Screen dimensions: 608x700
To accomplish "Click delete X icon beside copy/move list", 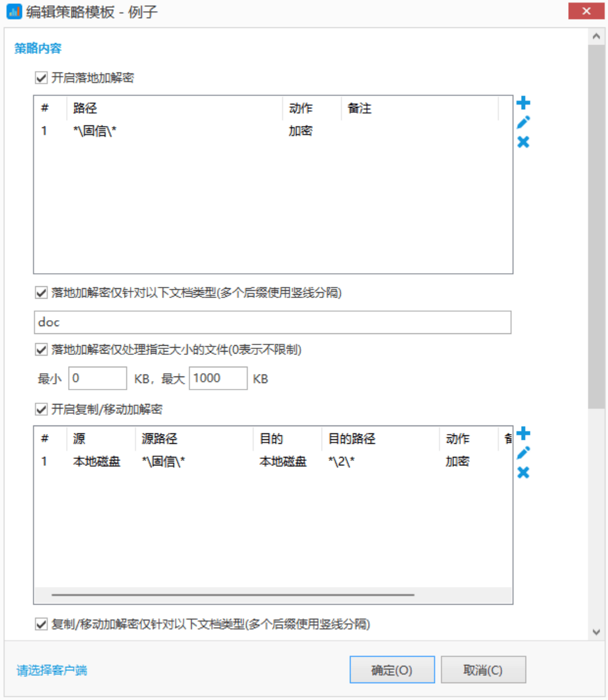I will click(x=523, y=473).
